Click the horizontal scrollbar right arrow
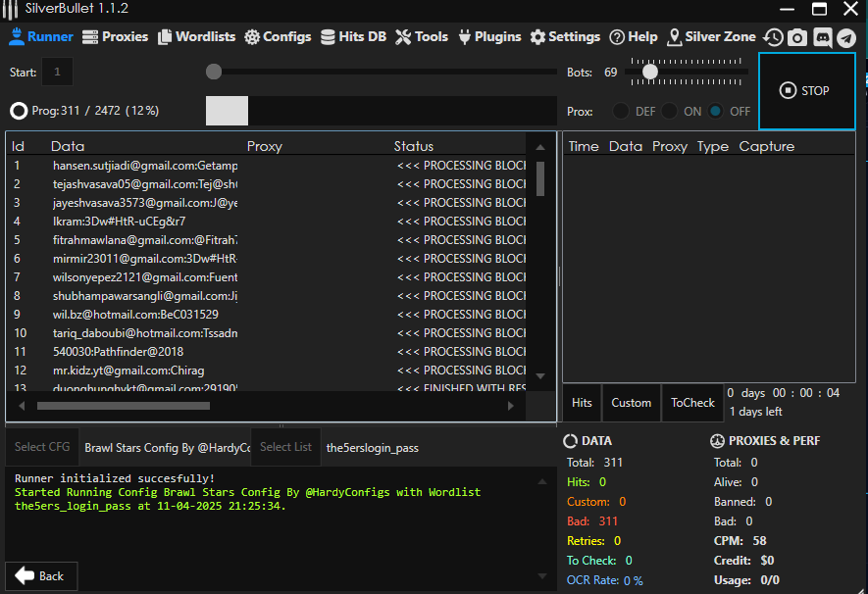 point(511,405)
